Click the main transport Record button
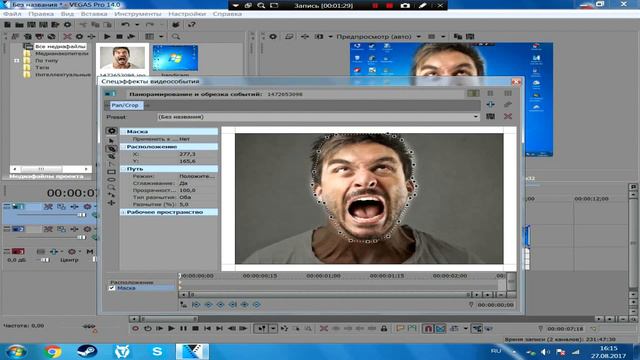Viewport: 640px width, 360px height. [x=136, y=329]
